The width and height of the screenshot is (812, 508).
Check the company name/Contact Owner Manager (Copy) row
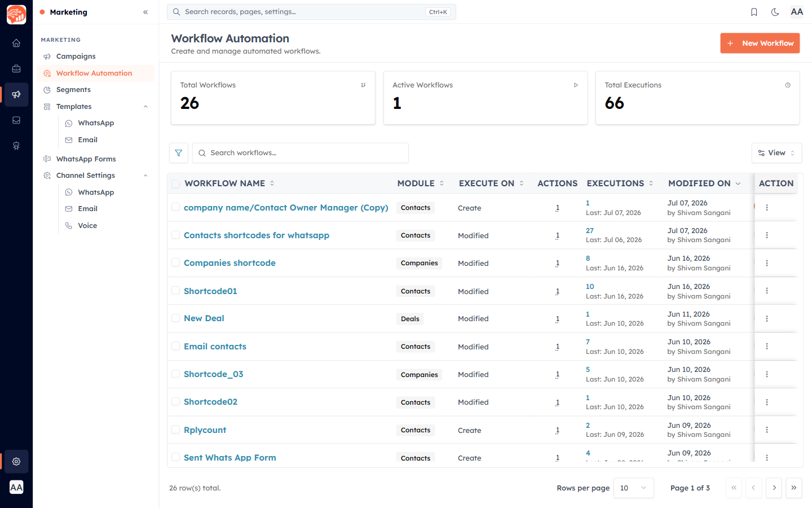pos(176,207)
